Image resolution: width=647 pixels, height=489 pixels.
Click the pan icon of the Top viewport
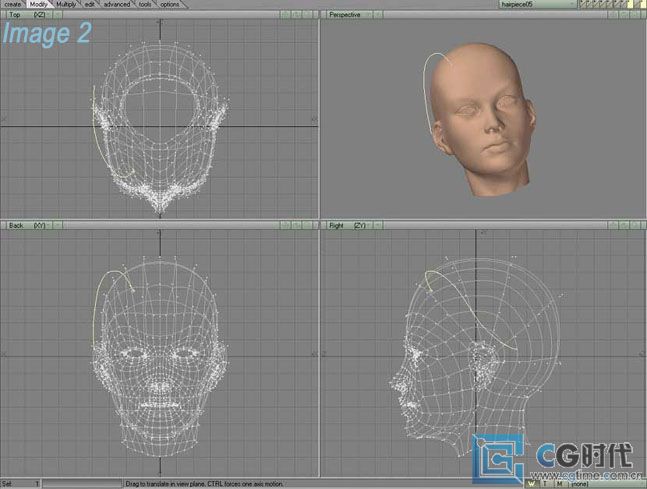[x=286, y=14]
